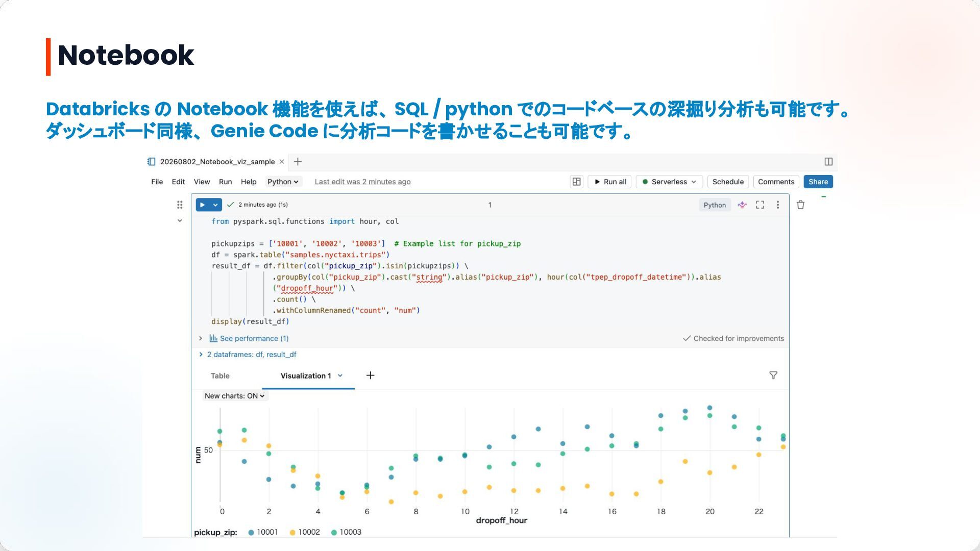The height and width of the screenshot is (551, 980).
Task: Toggle 10002 legend color swatch
Action: pos(292,533)
